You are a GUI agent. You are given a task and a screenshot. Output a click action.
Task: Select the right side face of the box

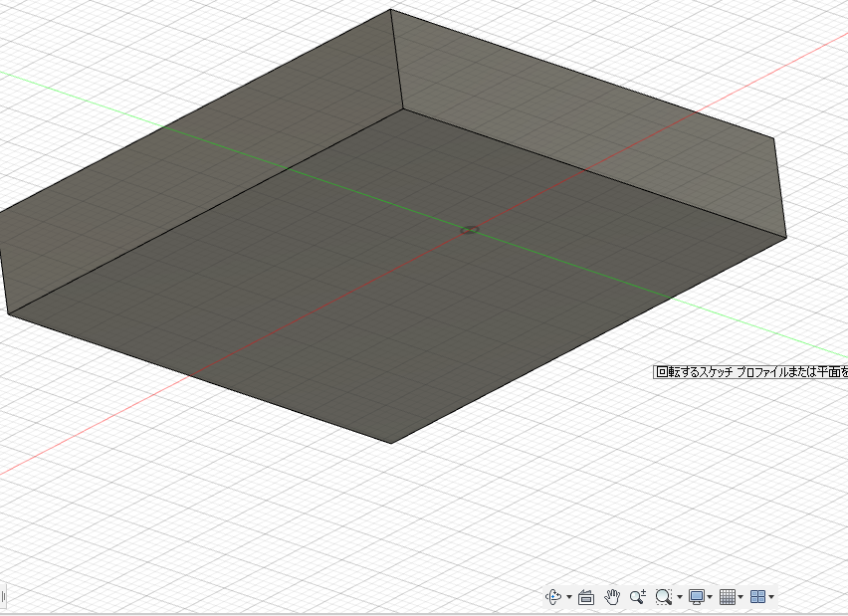589,121
